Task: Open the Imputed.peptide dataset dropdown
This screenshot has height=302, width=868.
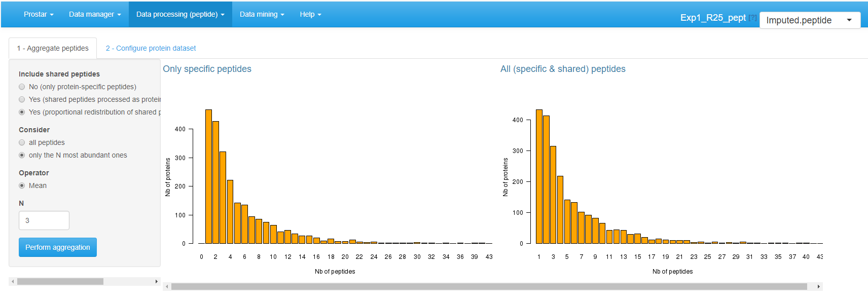Action: pyautogui.click(x=810, y=20)
